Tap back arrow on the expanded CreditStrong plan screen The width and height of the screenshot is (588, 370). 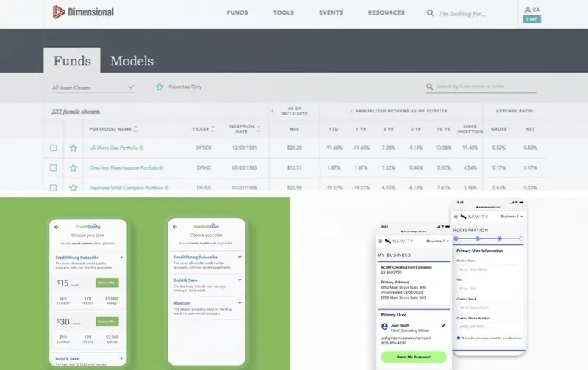[60, 227]
